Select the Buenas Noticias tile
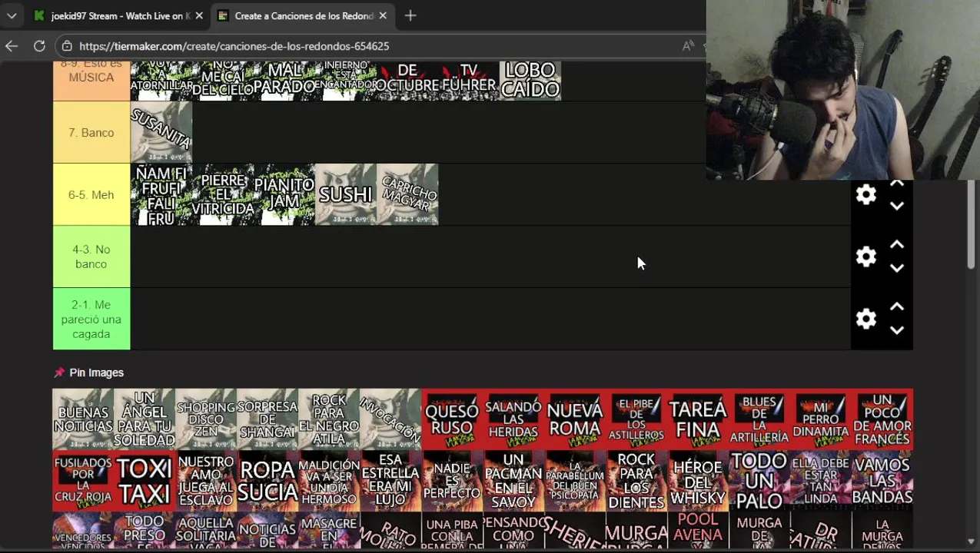 83,419
